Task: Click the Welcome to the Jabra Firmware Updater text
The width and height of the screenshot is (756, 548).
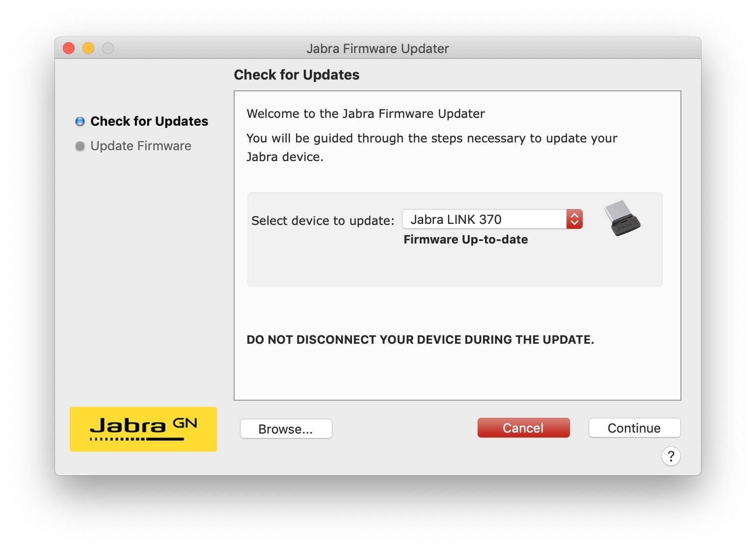Action: coord(366,114)
